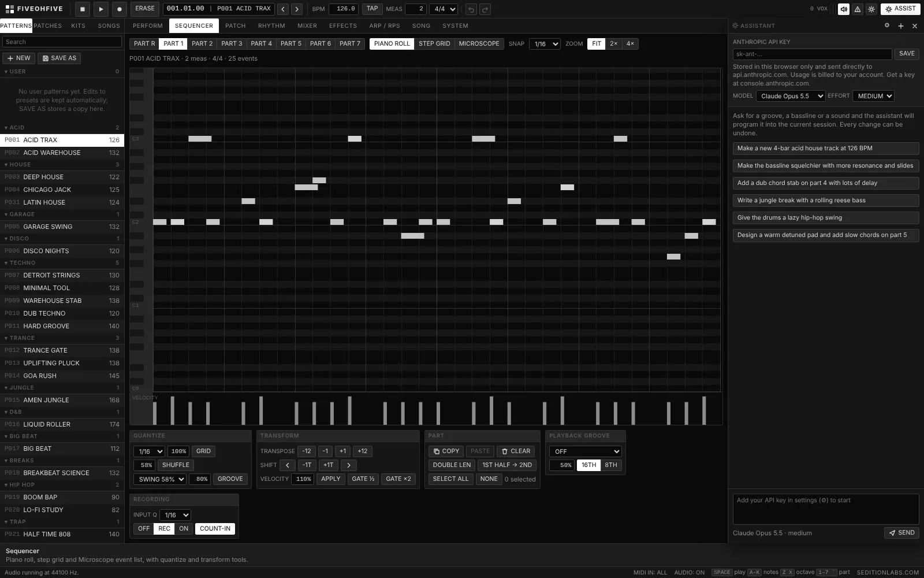Switch to Step Grid view

point(434,43)
